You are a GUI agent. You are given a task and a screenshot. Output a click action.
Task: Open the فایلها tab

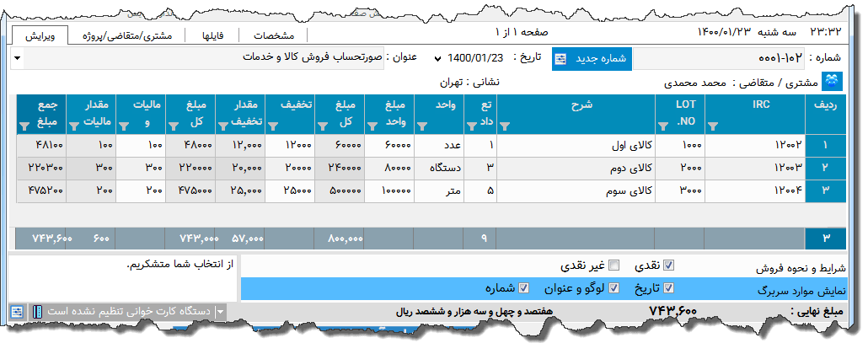point(212,35)
